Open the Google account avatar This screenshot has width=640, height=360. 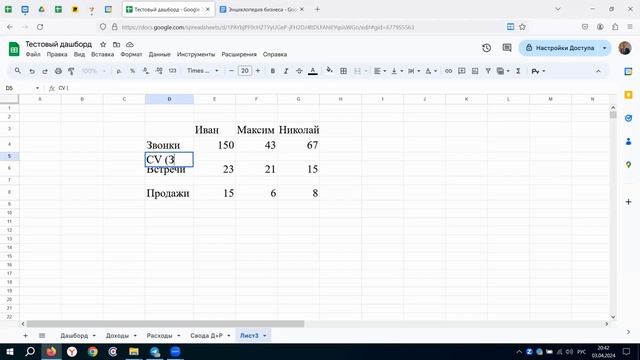point(625,48)
